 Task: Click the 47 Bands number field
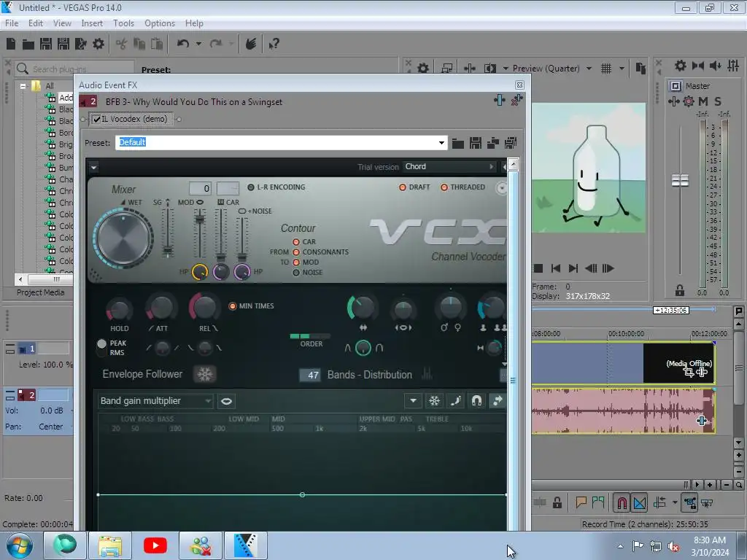pyautogui.click(x=310, y=375)
